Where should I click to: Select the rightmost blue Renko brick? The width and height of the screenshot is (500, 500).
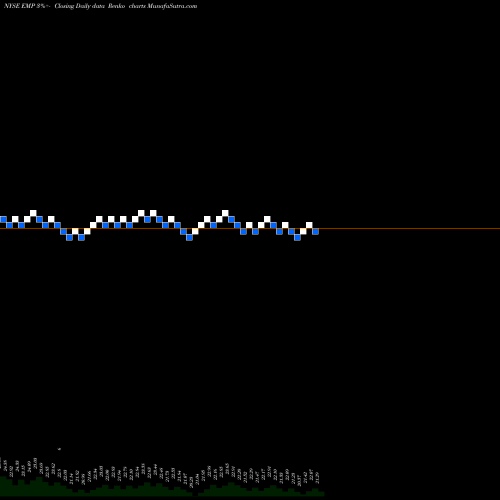(x=315, y=231)
